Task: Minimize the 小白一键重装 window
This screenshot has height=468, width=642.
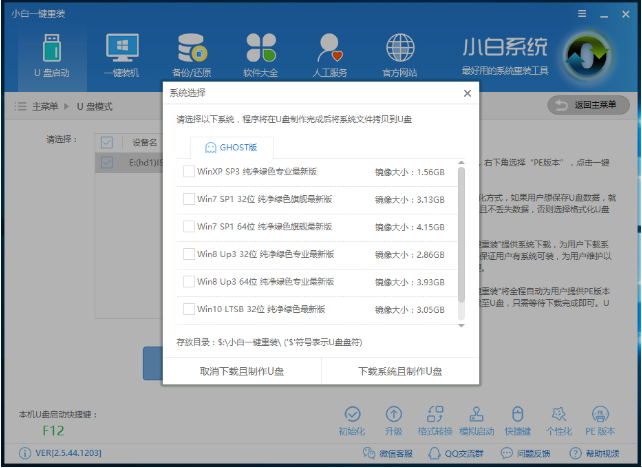Action: click(604, 15)
